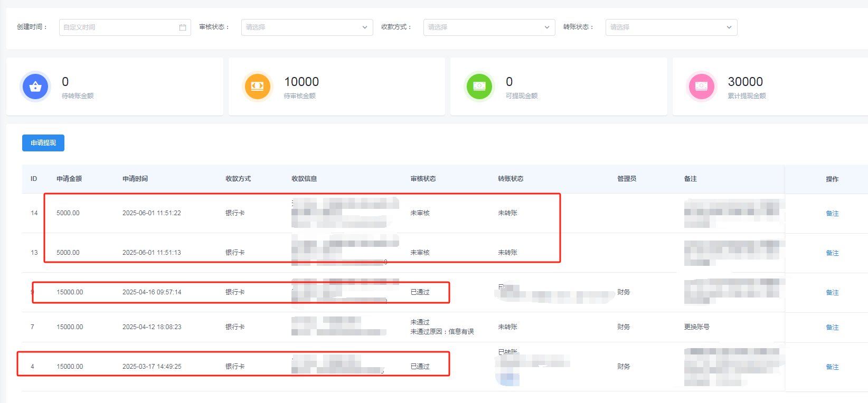Screen dimensions: 868x403
Task: Click 备注 link for row ID 4
Action: (x=832, y=367)
